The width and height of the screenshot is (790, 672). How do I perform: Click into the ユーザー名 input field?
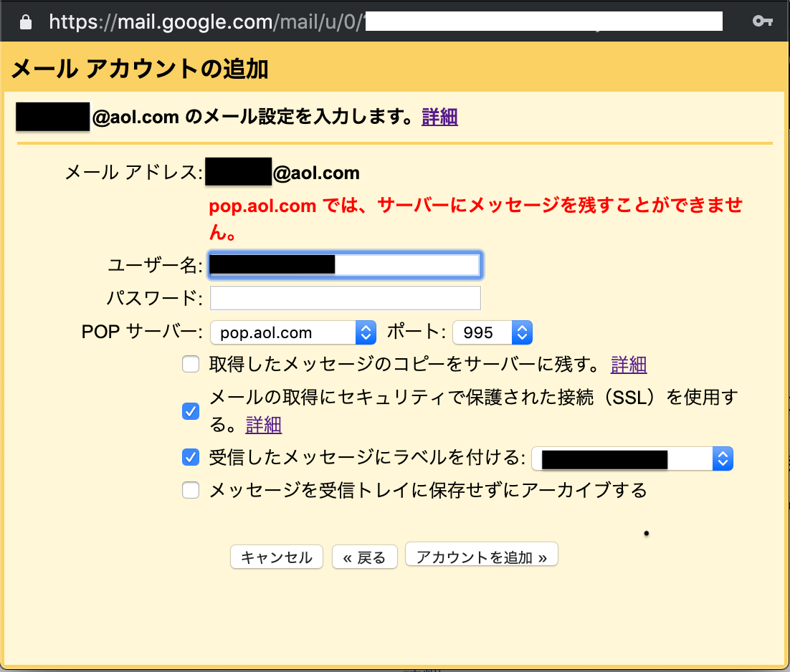(345, 265)
